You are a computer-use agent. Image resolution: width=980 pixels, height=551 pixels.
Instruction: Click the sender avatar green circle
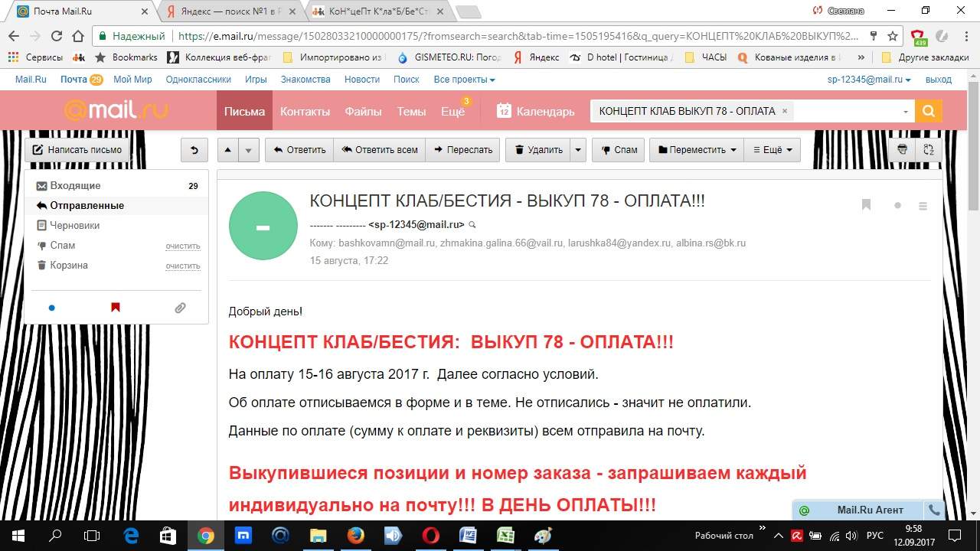click(263, 226)
